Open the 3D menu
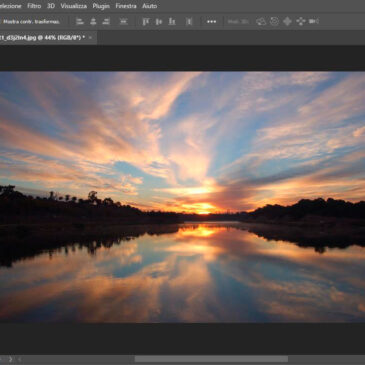The image size is (365, 365). click(x=51, y=6)
